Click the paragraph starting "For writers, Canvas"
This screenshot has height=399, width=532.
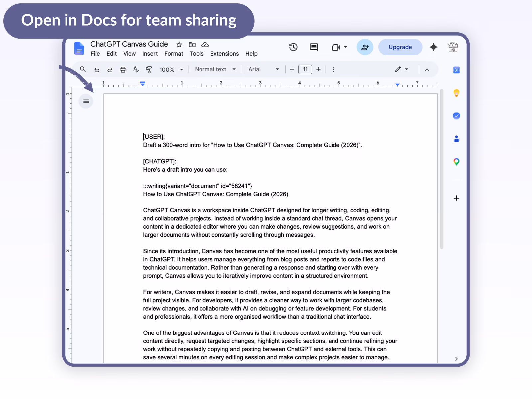[x=266, y=304]
